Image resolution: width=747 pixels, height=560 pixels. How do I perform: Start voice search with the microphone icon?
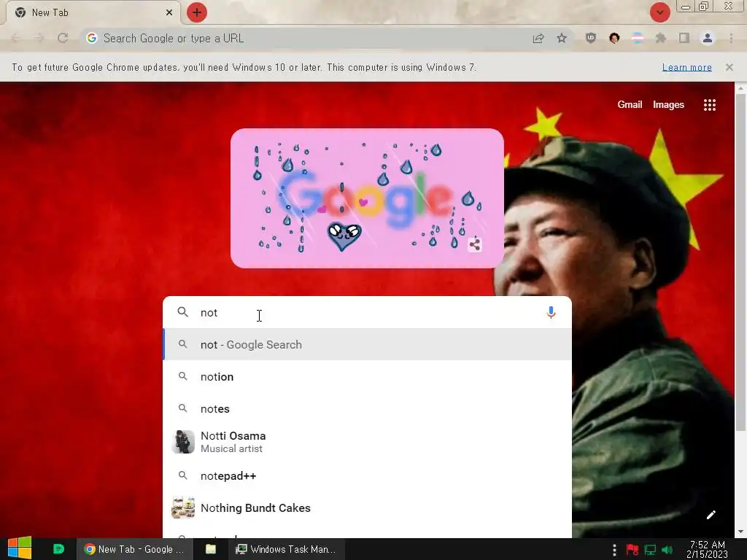click(x=551, y=312)
